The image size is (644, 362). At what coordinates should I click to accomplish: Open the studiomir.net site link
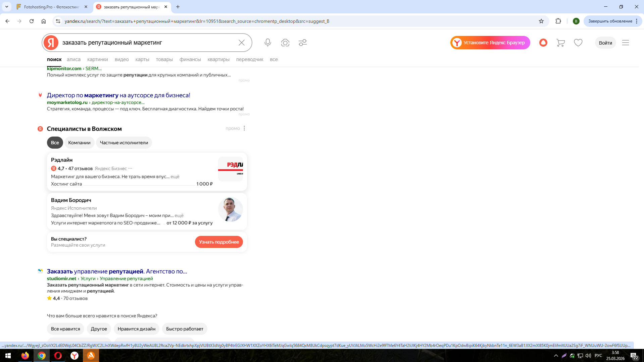click(62, 278)
